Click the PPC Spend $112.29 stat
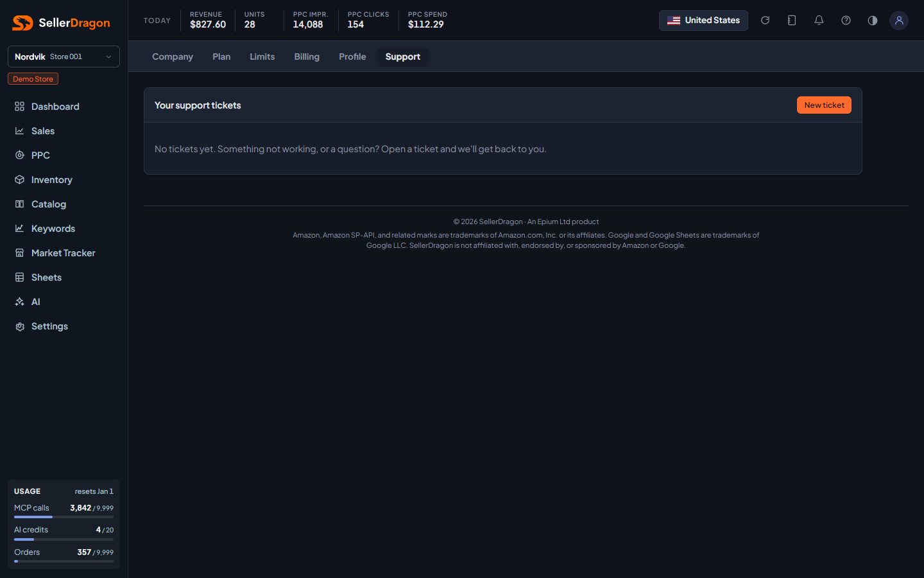This screenshot has width=924, height=578. (x=427, y=20)
